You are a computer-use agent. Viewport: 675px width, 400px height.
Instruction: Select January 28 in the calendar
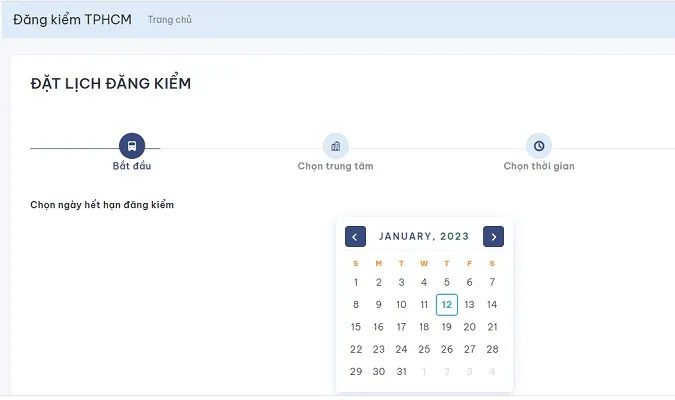coord(492,349)
